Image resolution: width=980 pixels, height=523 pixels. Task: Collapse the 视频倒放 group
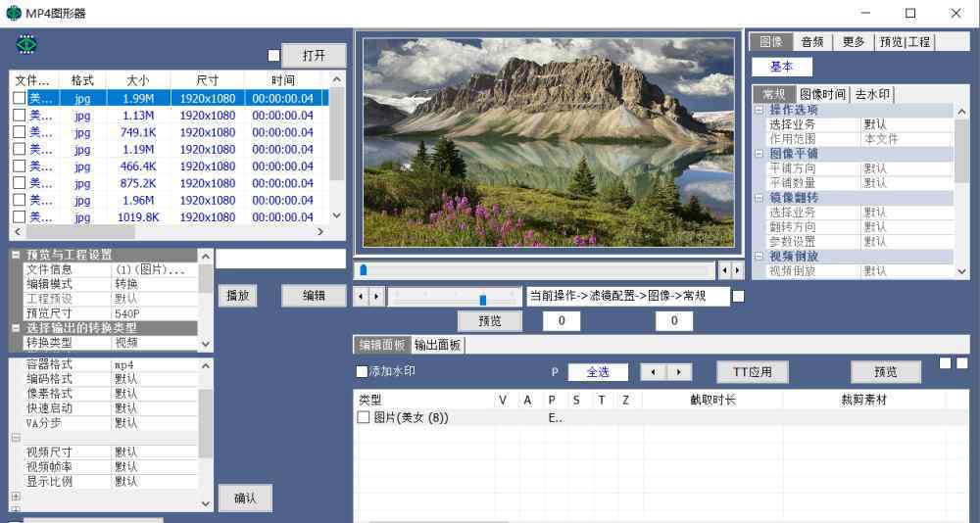(x=759, y=257)
